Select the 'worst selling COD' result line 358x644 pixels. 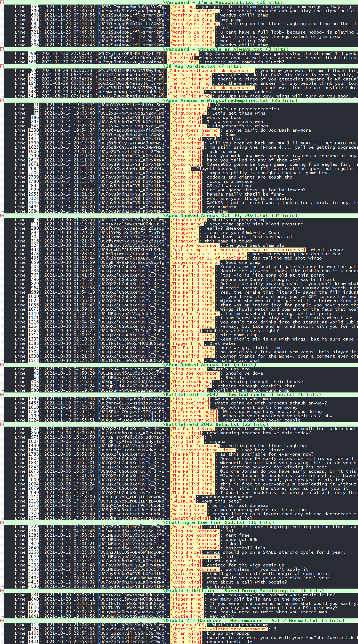(181, 41)
